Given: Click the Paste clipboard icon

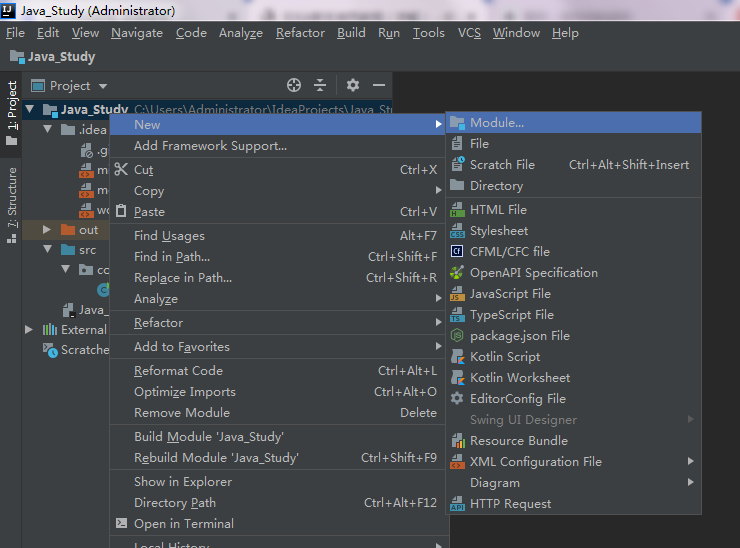Looking at the screenshot, I should pyautogui.click(x=121, y=211).
